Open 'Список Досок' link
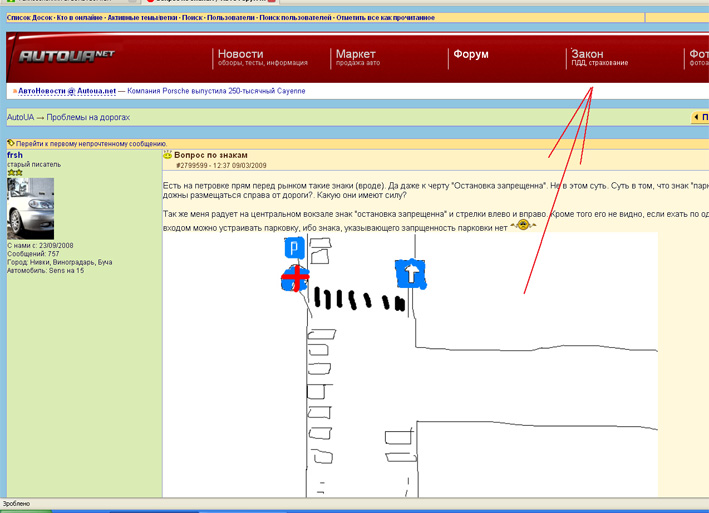 tap(29, 18)
